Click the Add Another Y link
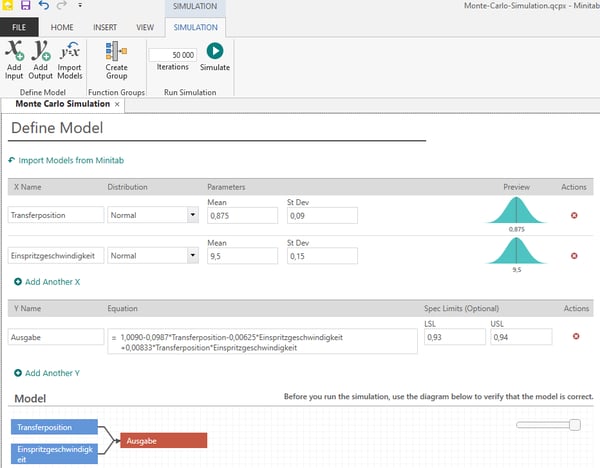This screenshot has width=600, height=468. (52, 373)
